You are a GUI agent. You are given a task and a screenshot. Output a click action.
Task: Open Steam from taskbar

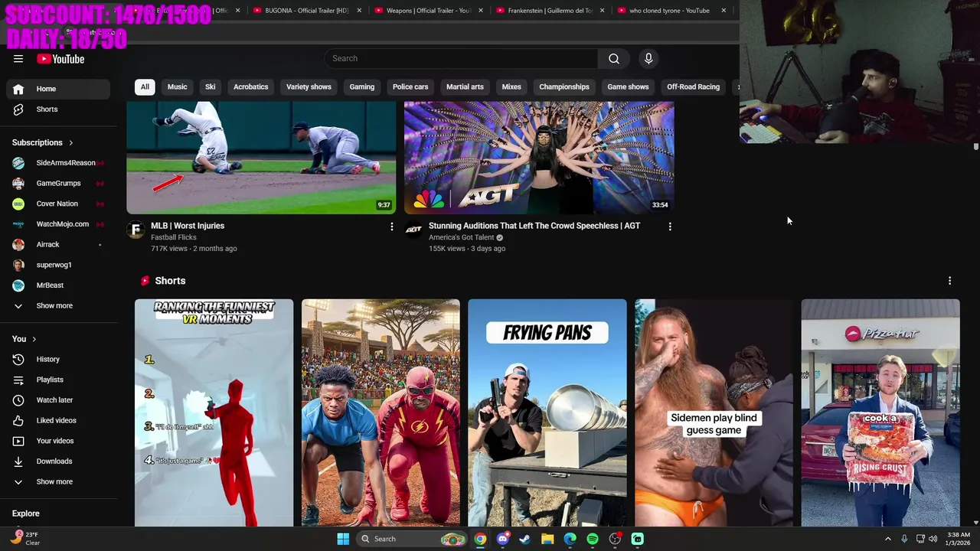(x=524, y=539)
